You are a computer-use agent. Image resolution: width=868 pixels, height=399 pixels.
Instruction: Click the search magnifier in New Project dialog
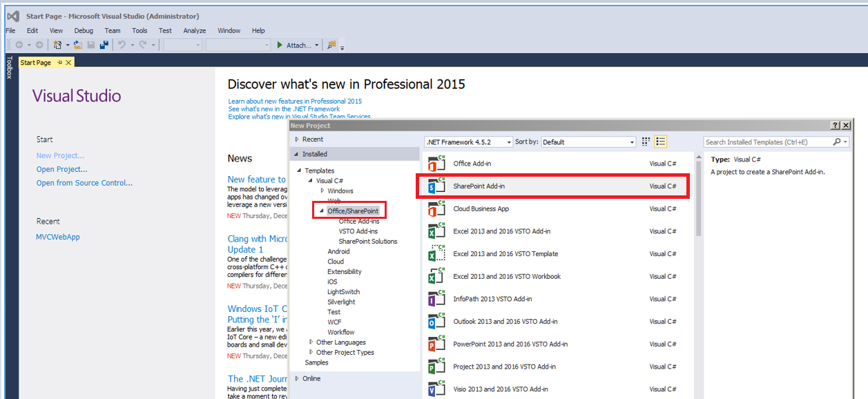click(838, 142)
